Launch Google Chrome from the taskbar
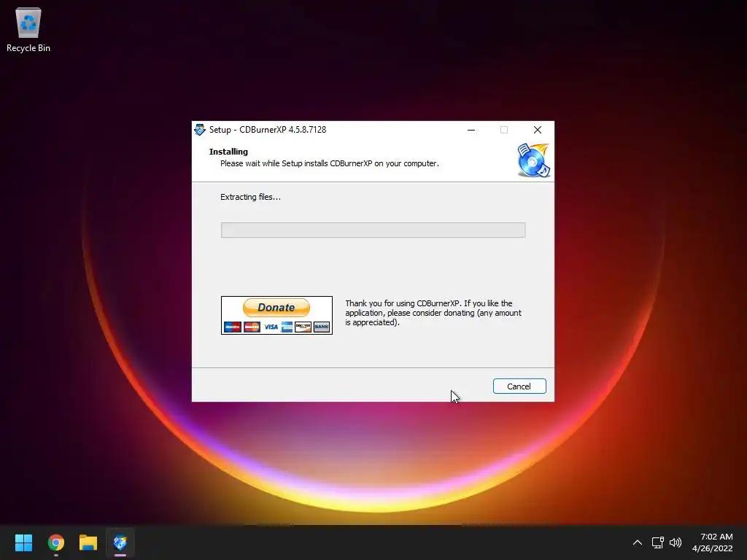Screen dimensions: 747x560 [x=55, y=542]
